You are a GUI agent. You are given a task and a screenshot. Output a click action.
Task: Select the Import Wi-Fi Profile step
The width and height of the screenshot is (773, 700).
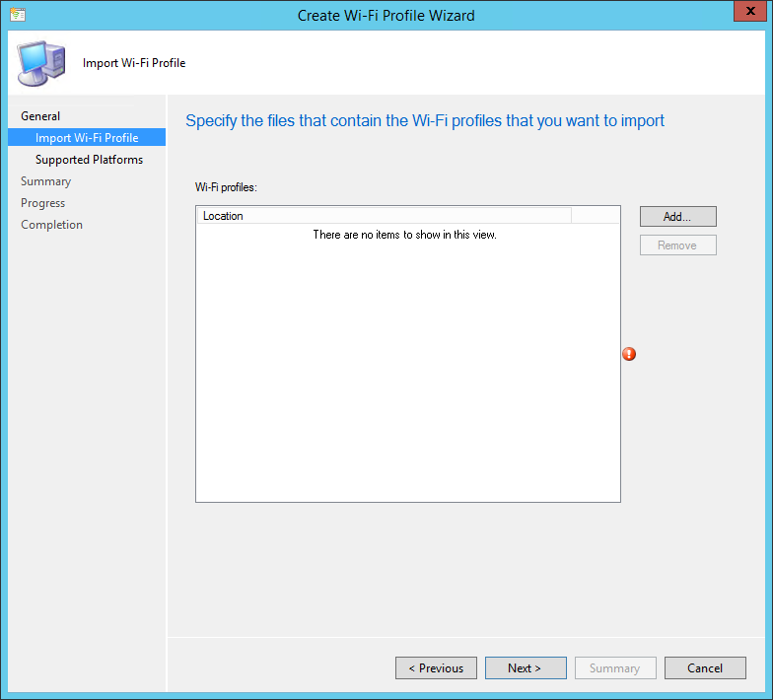[x=87, y=138]
